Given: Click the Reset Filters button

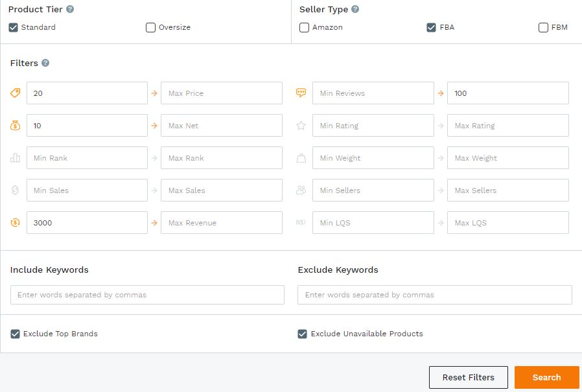Looking at the screenshot, I should [469, 377].
